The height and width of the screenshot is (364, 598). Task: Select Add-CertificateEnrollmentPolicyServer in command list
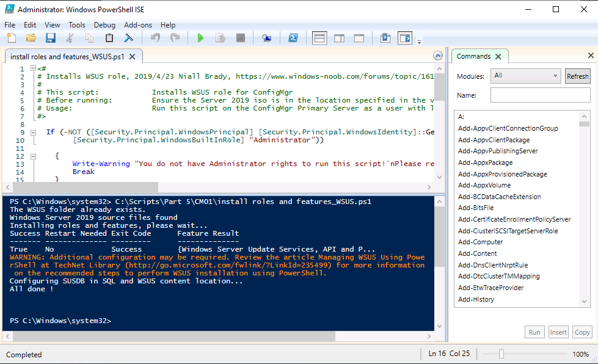click(514, 219)
